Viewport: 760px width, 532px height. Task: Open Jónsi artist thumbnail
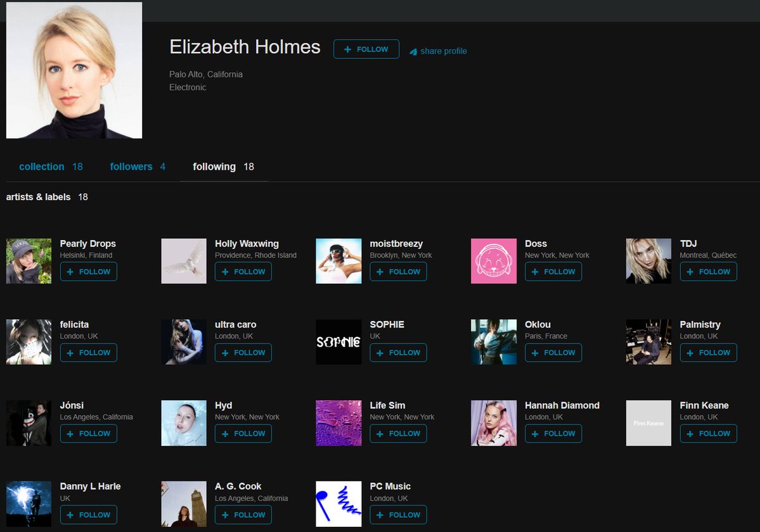pyautogui.click(x=29, y=422)
